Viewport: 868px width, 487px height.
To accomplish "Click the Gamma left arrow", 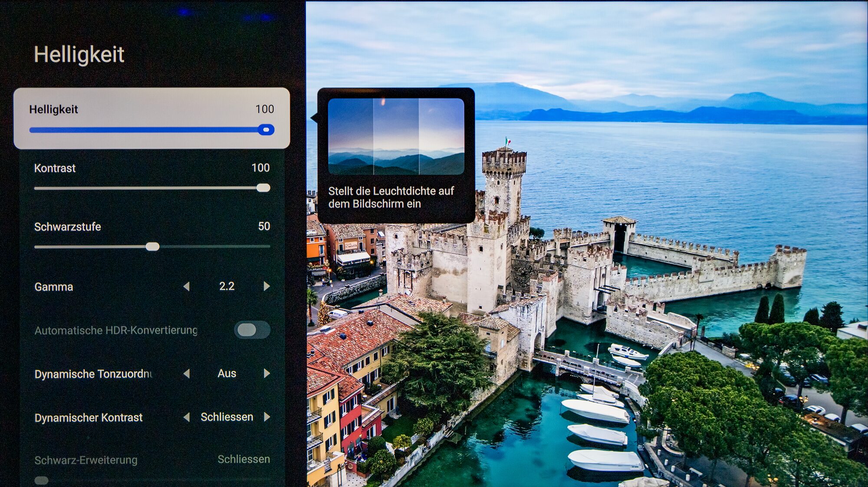I will coord(187,286).
